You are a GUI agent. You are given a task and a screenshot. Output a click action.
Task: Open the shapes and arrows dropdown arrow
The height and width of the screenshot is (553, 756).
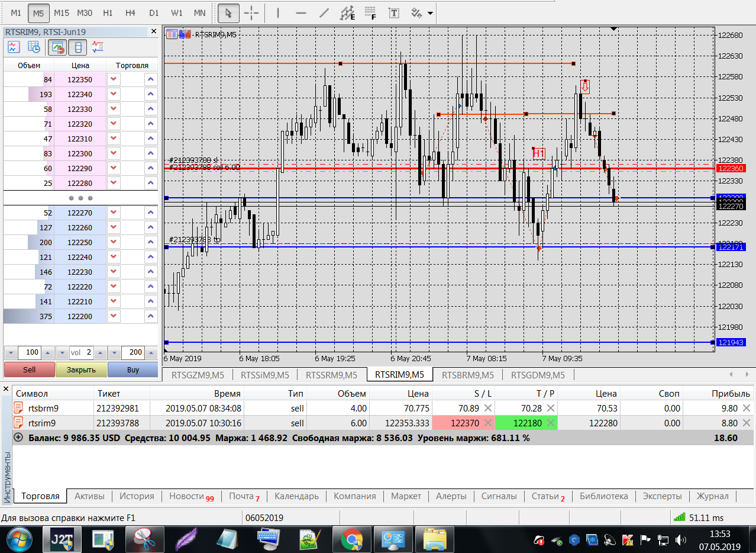coord(430,12)
